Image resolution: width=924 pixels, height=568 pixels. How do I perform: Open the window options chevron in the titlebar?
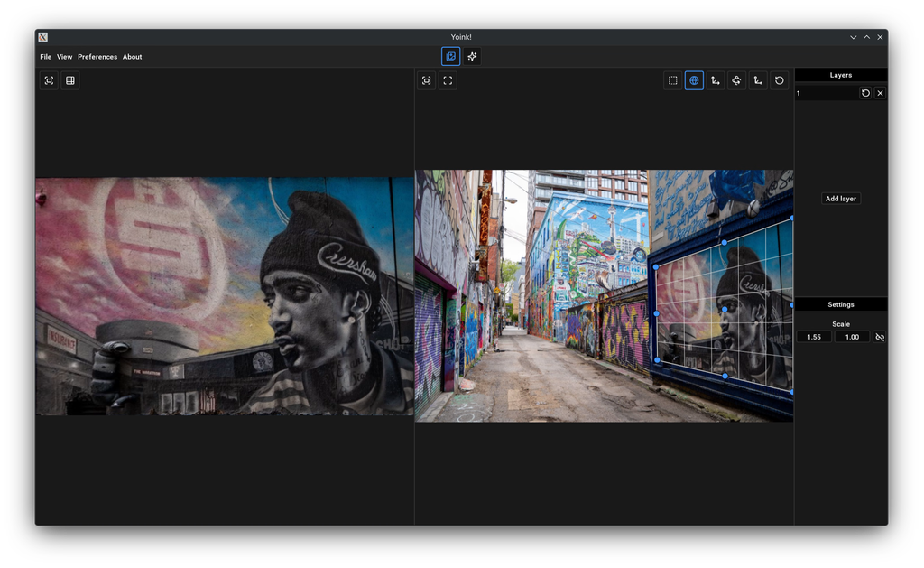click(x=852, y=36)
